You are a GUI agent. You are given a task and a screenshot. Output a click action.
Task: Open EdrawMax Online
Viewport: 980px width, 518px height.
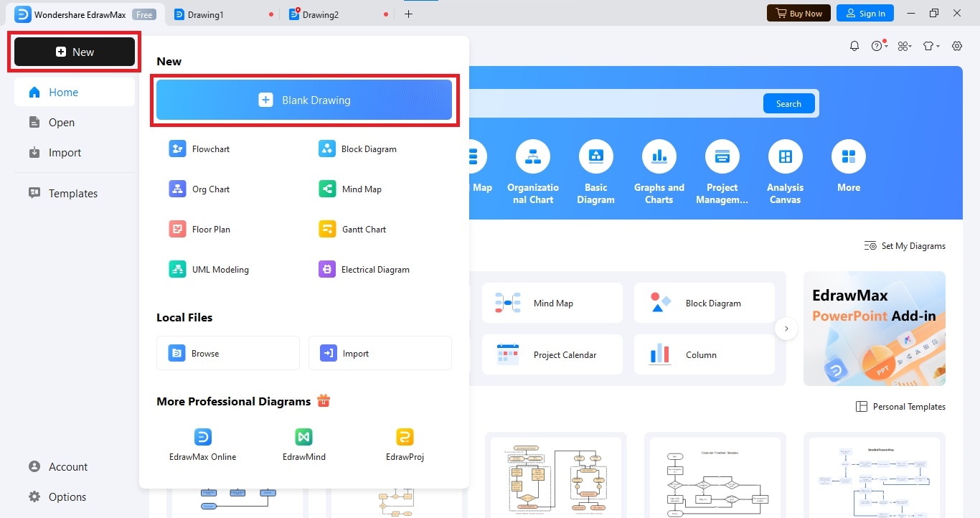pos(203,445)
